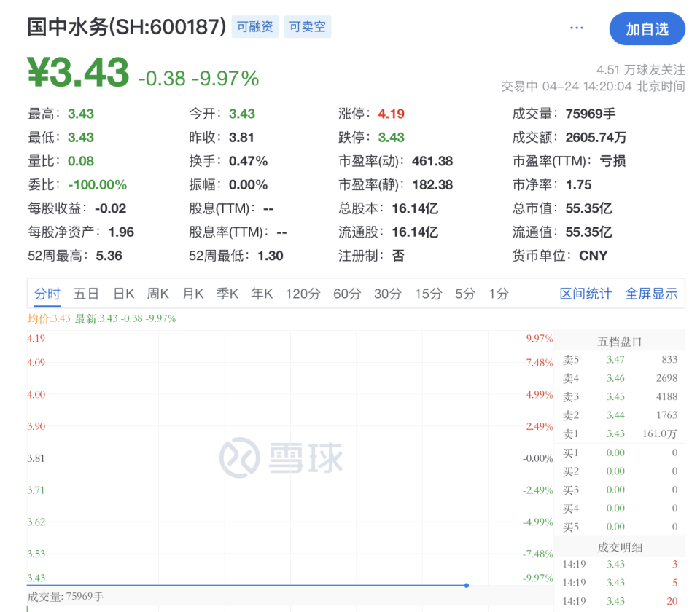Select the 可卖空 tag
This screenshot has height=612, width=700.
click(308, 27)
